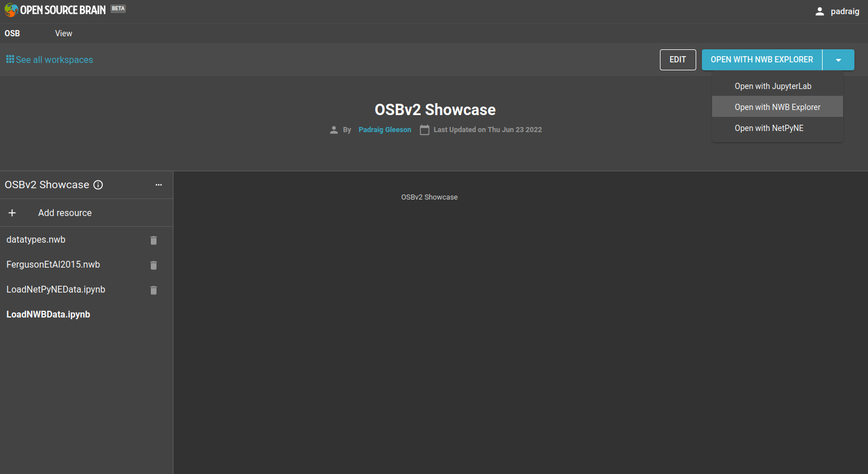
Task: Click the EDIT button
Action: click(x=678, y=60)
